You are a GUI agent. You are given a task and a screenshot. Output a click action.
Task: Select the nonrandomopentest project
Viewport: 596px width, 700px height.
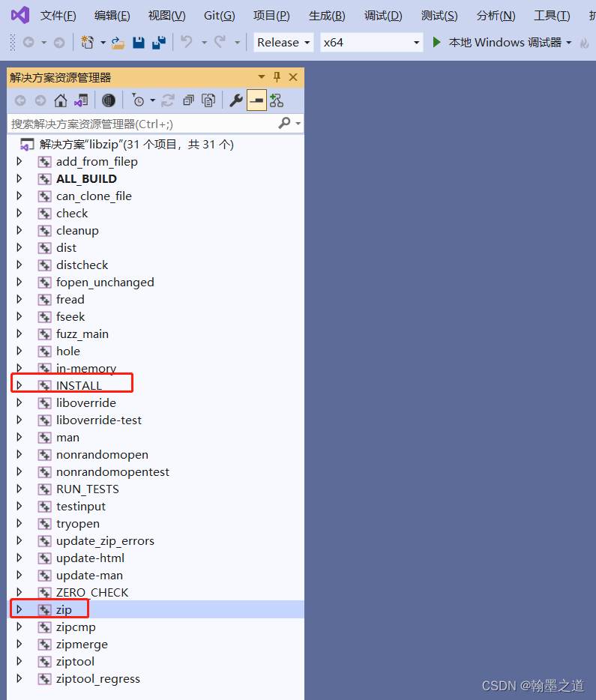pos(112,472)
